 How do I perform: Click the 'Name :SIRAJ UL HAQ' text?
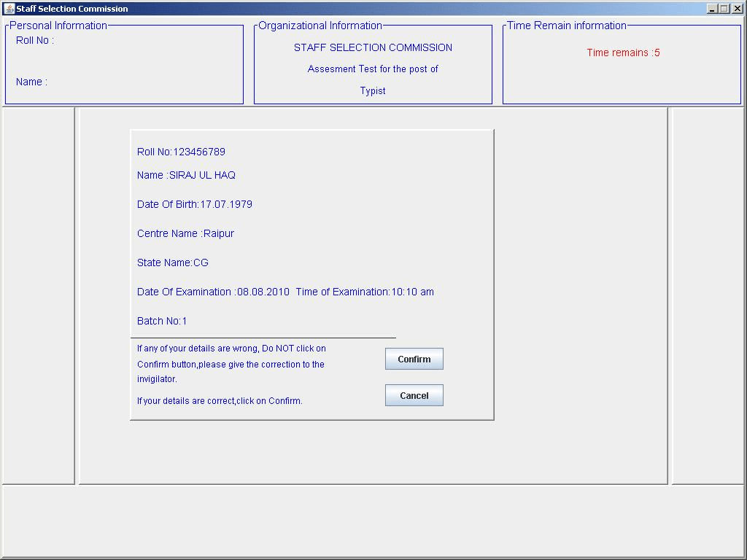[x=186, y=175]
